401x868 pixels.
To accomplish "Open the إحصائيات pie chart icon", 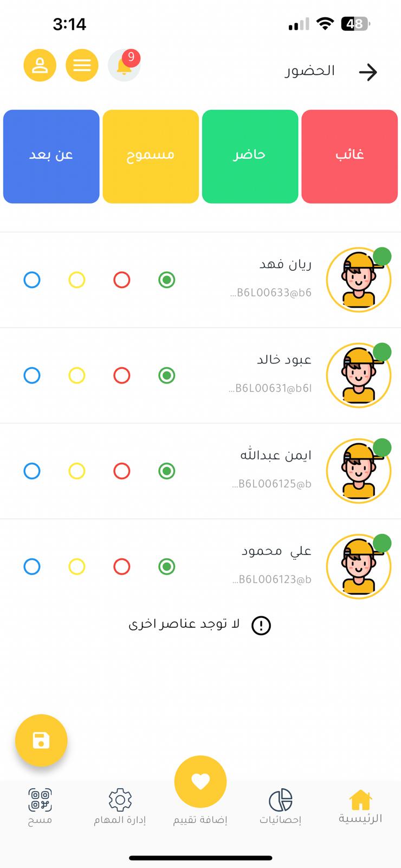I will pos(280,800).
